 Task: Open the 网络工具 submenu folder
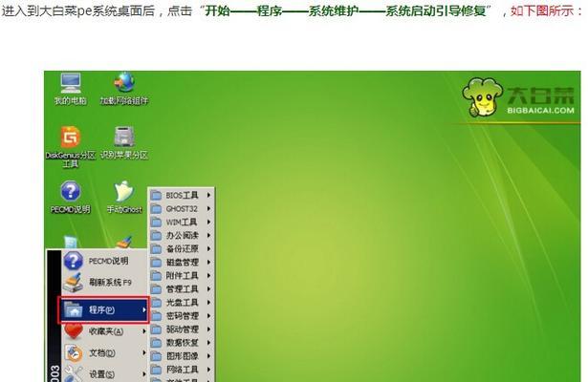(x=182, y=370)
